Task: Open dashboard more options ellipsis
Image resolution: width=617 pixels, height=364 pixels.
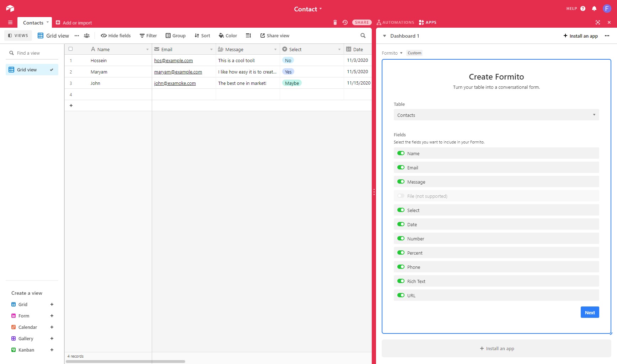Action: tap(607, 36)
